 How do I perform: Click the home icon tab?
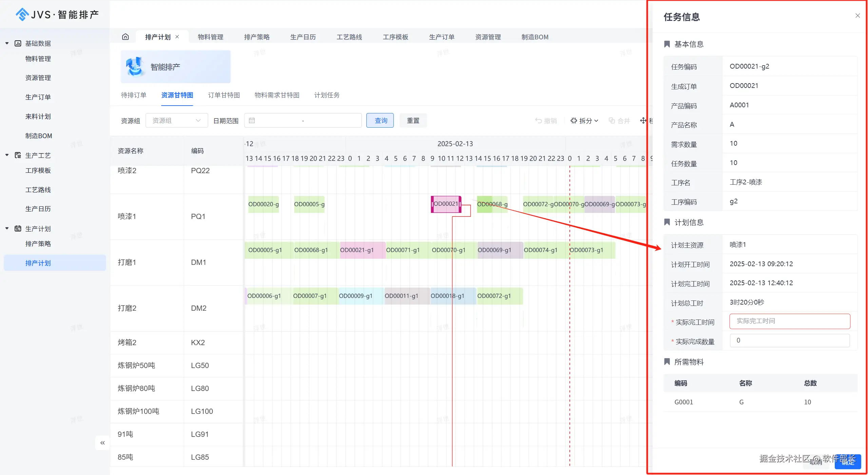pos(125,37)
